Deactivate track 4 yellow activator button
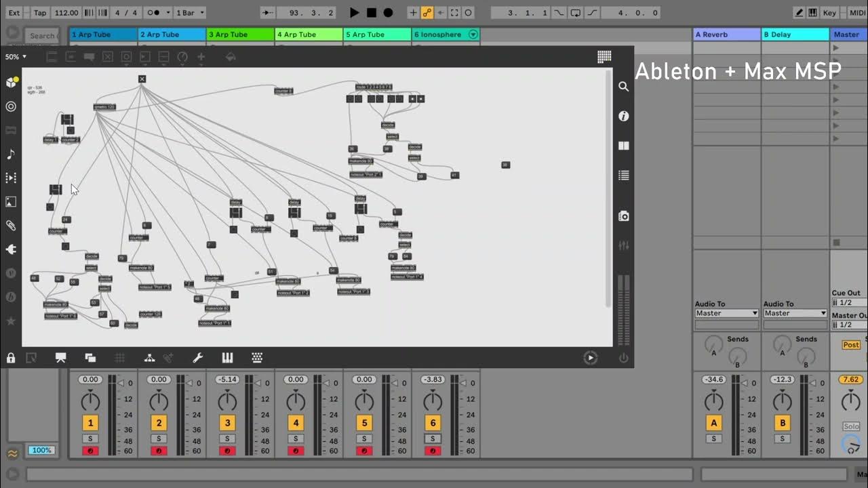This screenshot has width=868, height=488. point(296,423)
